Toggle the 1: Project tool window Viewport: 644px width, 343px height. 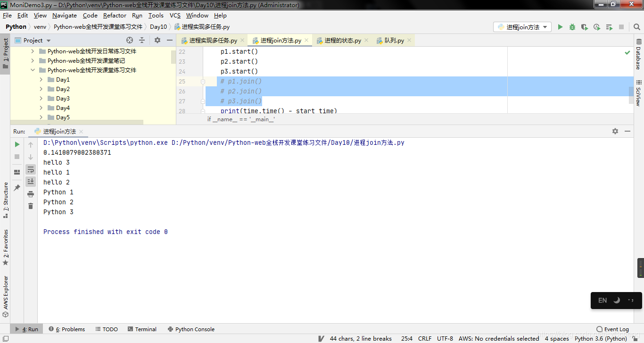tap(5, 53)
